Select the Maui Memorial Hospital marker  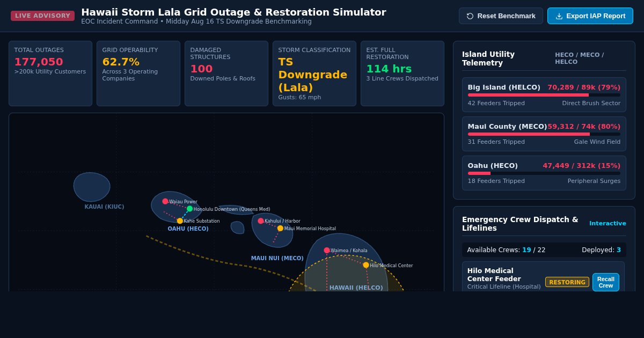coord(280,229)
